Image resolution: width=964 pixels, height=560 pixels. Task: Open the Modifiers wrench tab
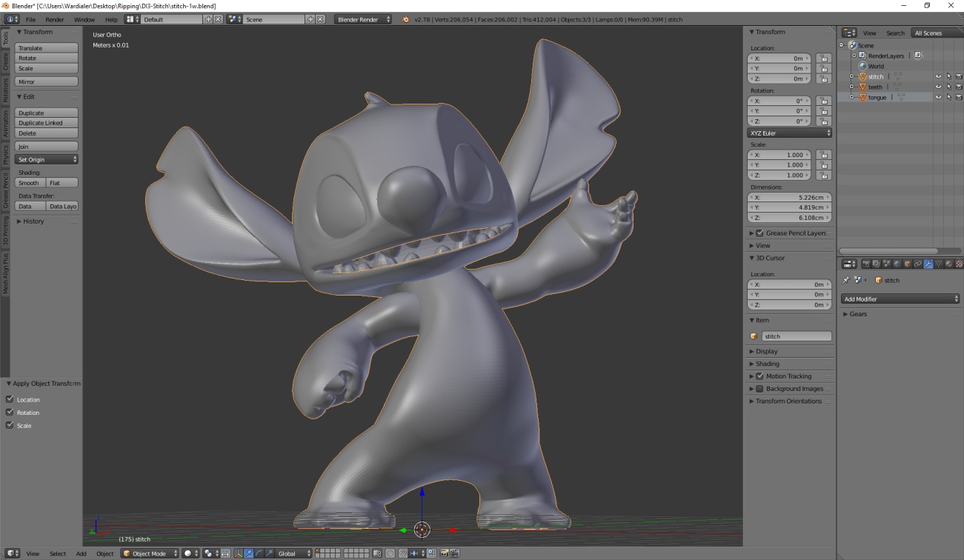[x=928, y=264]
